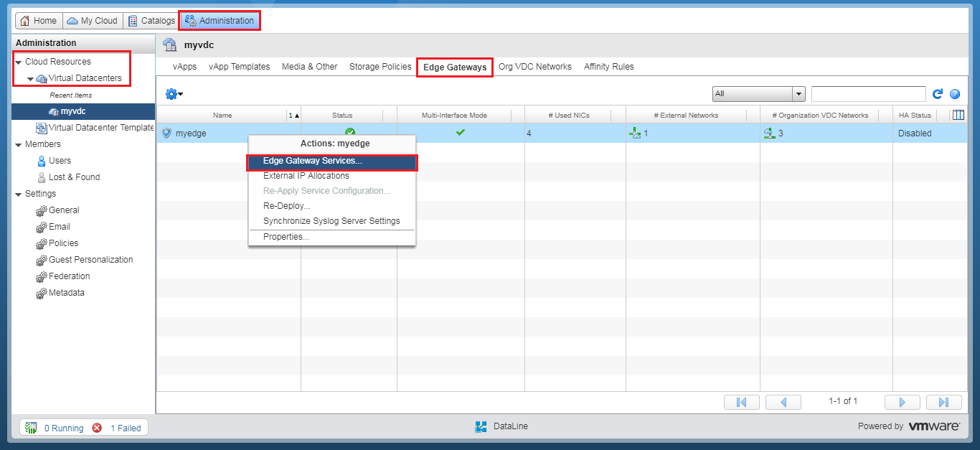Screen dimensions: 980x450
Task: Open the help icon beside the refresh button
Action: (954, 93)
